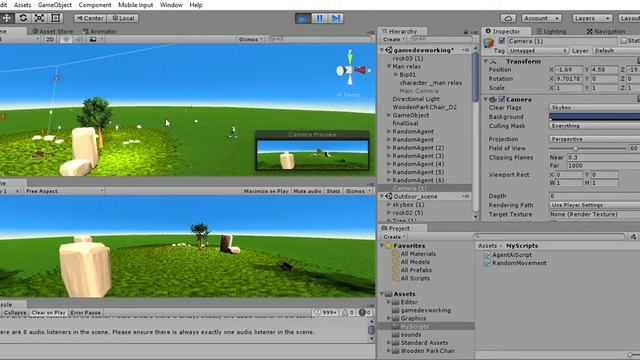The width and height of the screenshot is (640, 360).
Task: Click the AgentAiScript file icon
Action: click(487, 255)
